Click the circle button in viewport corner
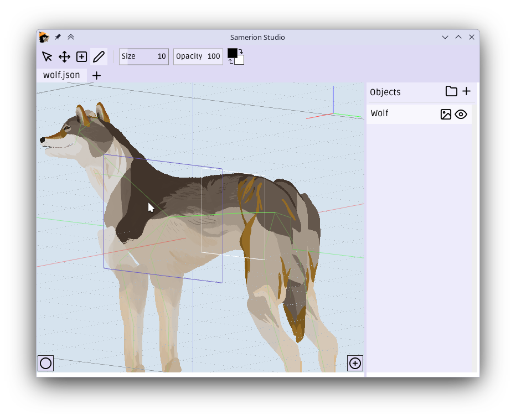The image size is (516, 420). [x=46, y=363]
